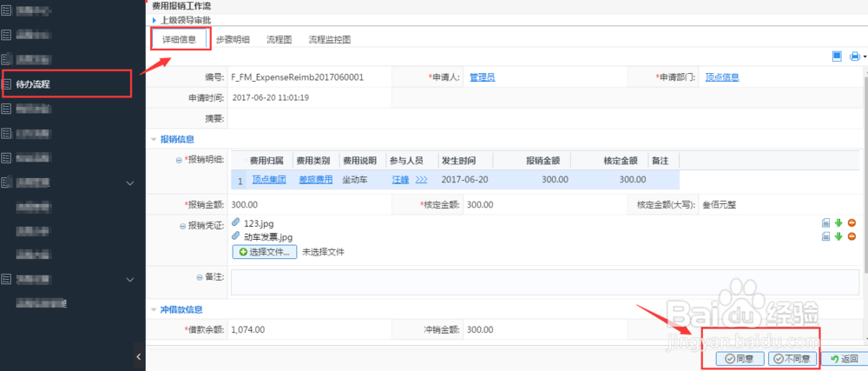Collapse the sidebar with the left arrow
This screenshot has height=371, width=868.
tap(139, 356)
